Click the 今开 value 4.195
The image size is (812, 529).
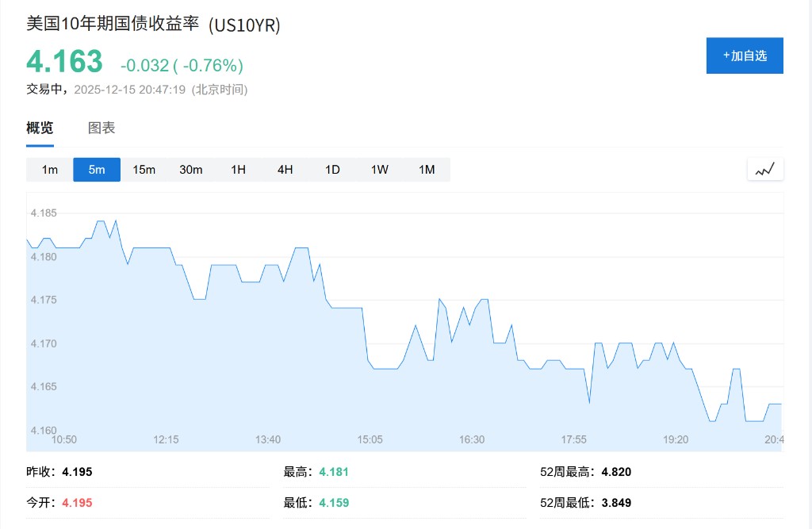pos(77,503)
